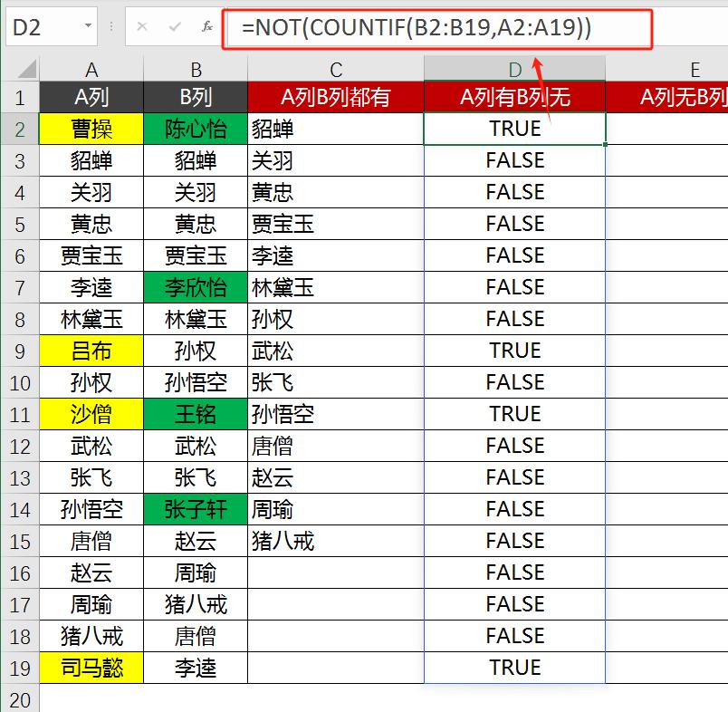Click cell D9 showing TRUE
Viewport: 728px width, 712px height.
(514, 351)
